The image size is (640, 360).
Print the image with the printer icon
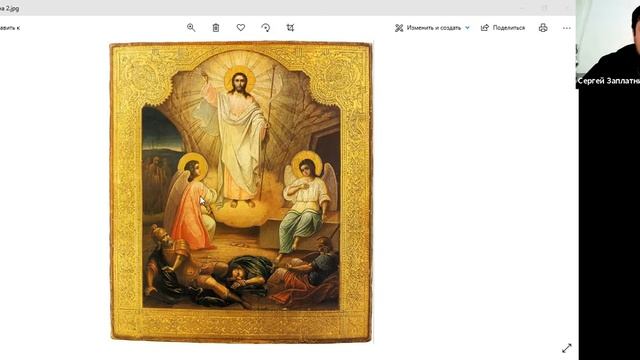pyautogui.click(x=543, y=28)
